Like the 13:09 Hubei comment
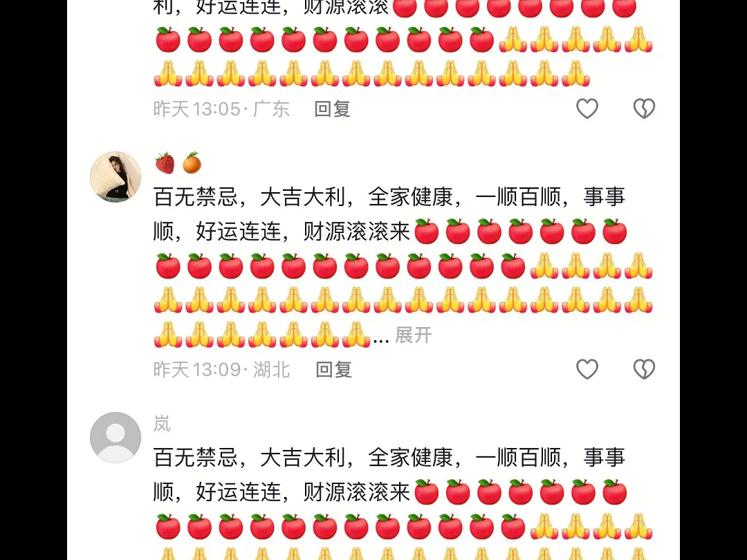 click(587, 369)
